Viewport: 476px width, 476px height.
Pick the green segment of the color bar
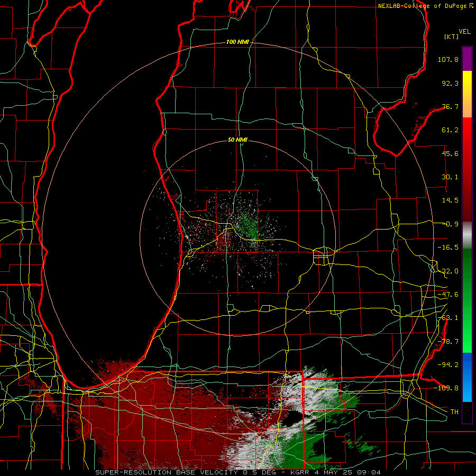coord(467,300)
